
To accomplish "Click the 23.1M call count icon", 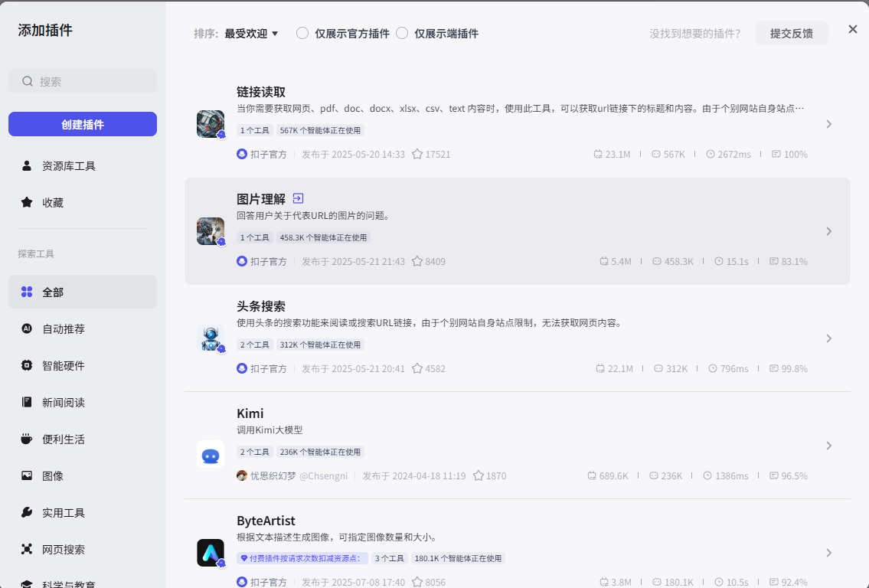I will tap(597, 154).
